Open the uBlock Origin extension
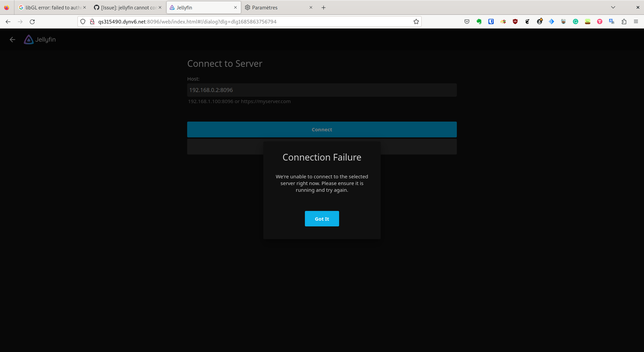644x352 pixels. coord(515,21)
